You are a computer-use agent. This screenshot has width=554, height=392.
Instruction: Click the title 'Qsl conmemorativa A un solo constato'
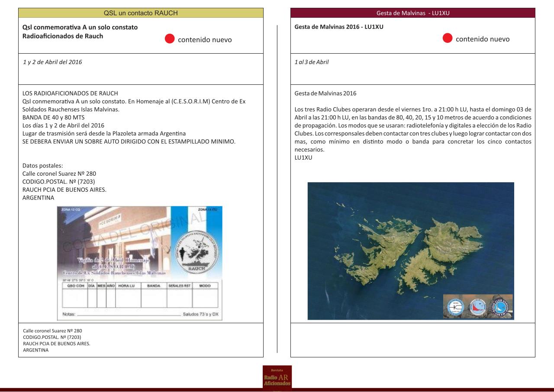[80, 27]
